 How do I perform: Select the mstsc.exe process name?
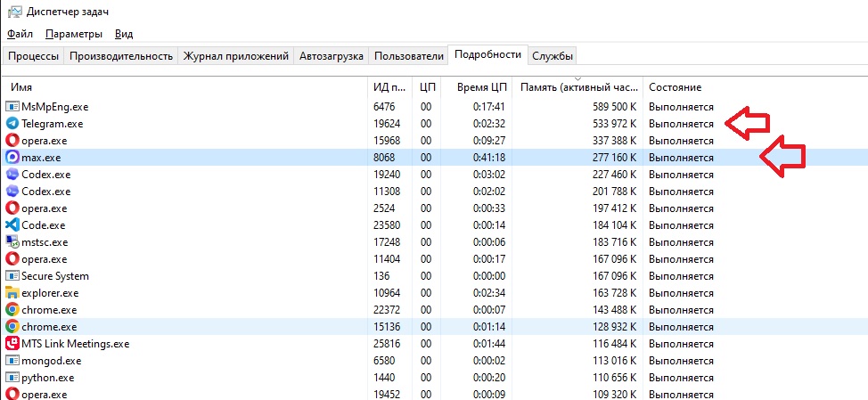(45, 242)
